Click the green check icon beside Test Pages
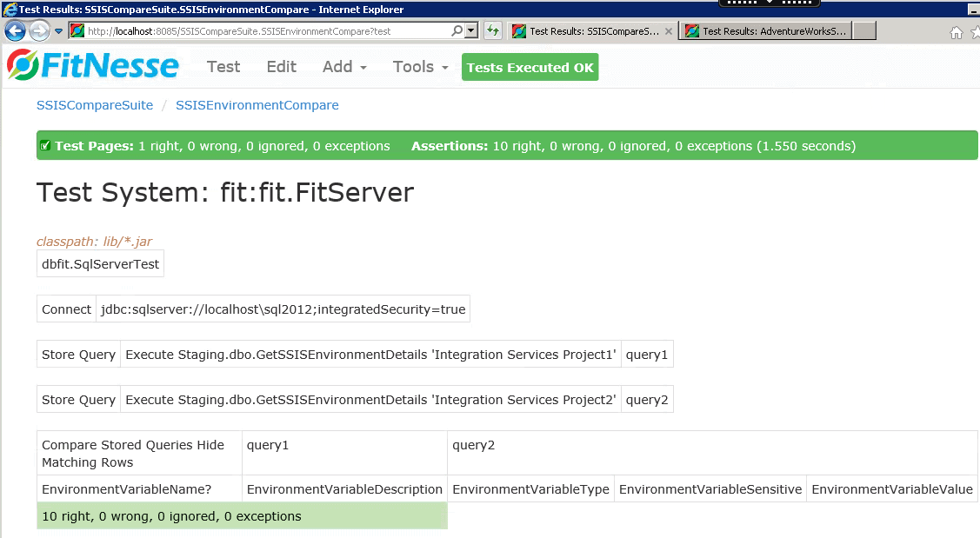Viewport: 980px width, 538px height. click(45, 146)
